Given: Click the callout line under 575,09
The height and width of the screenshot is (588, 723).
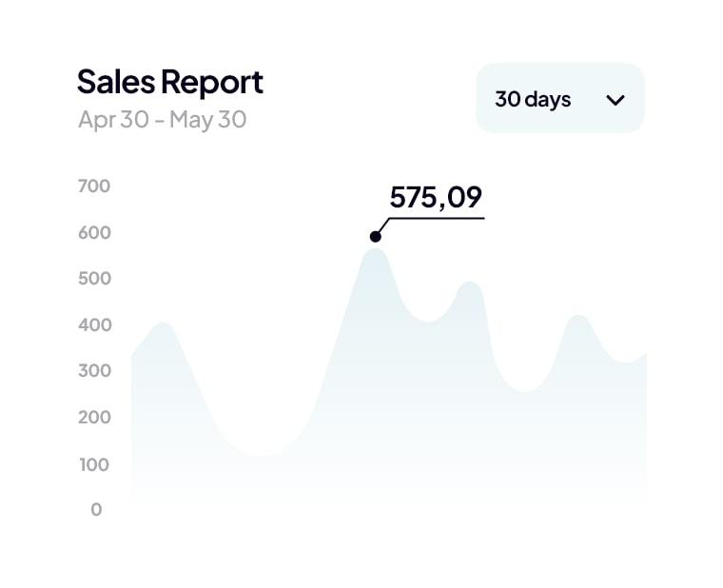Looking at the screenshot, I should pyautogui.click(x=438, y=219).
